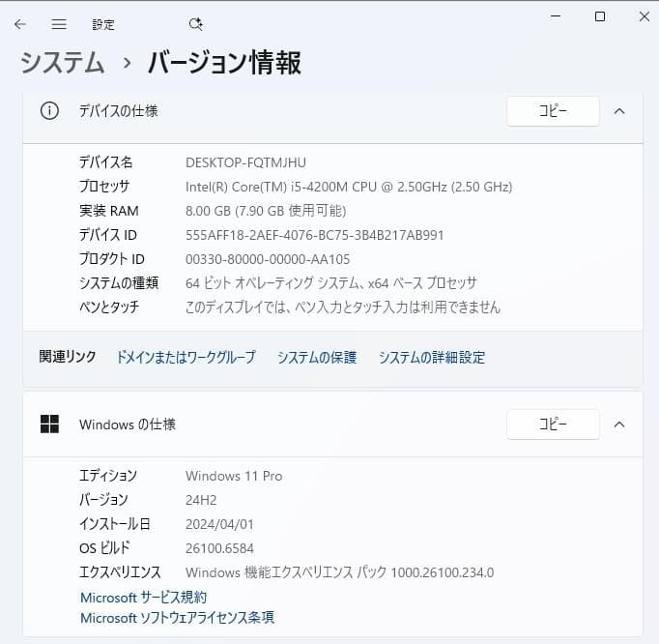Click the search icon in title bar
The width and height of the screenshot is (659, 644).
click(x=195, y=24)
